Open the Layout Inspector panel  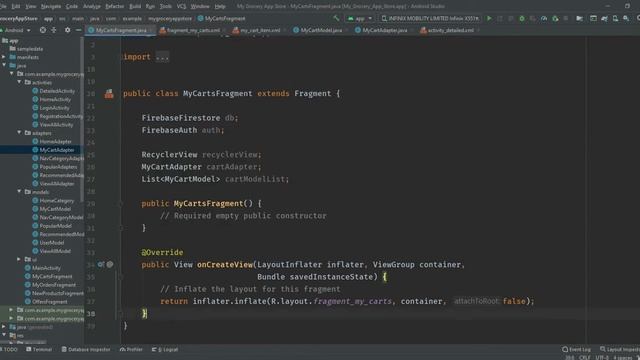[620, 349]
